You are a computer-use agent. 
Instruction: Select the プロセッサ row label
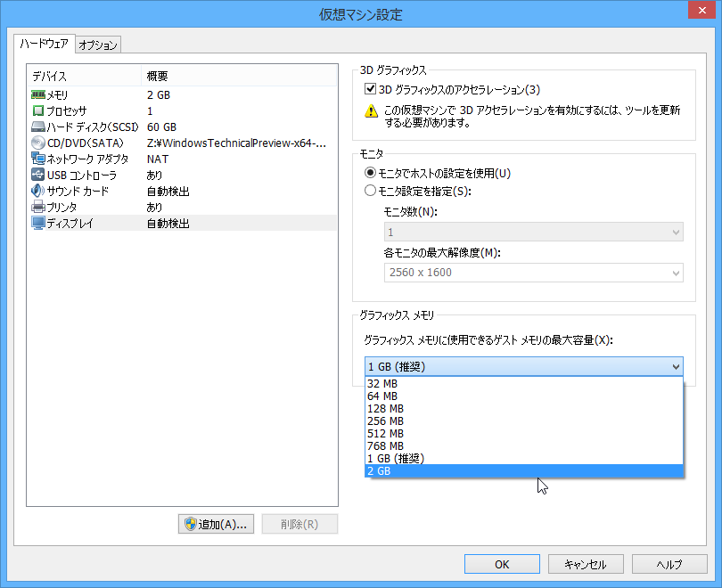pyautogui.click(x=67, y=110)
